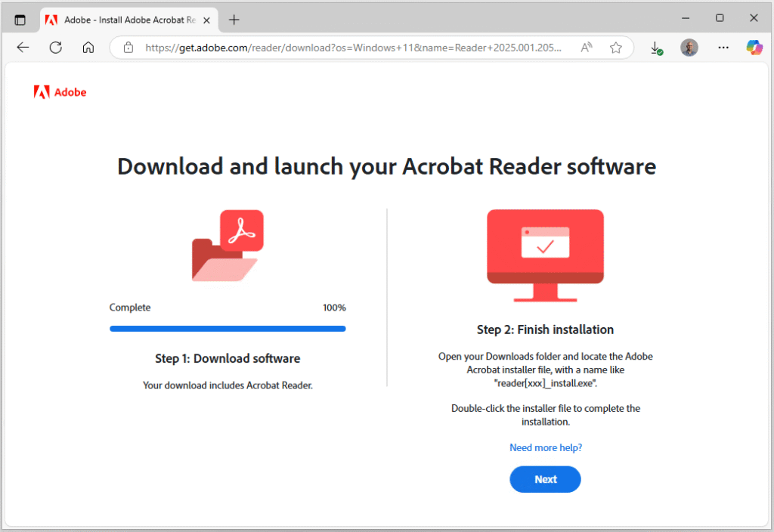Expand the Settings and more menu
Screen dimensions: 774x532
pyautogui.click(x=723, y=48)
